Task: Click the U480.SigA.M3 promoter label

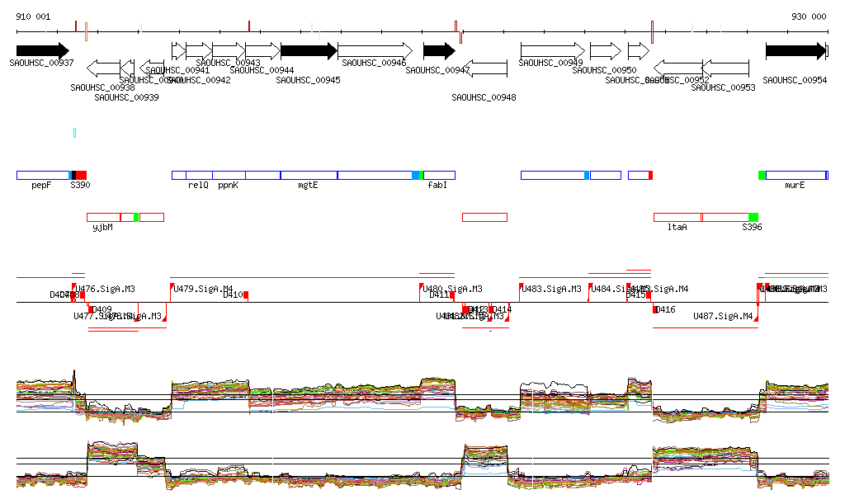Action: (x=452, y=290)
